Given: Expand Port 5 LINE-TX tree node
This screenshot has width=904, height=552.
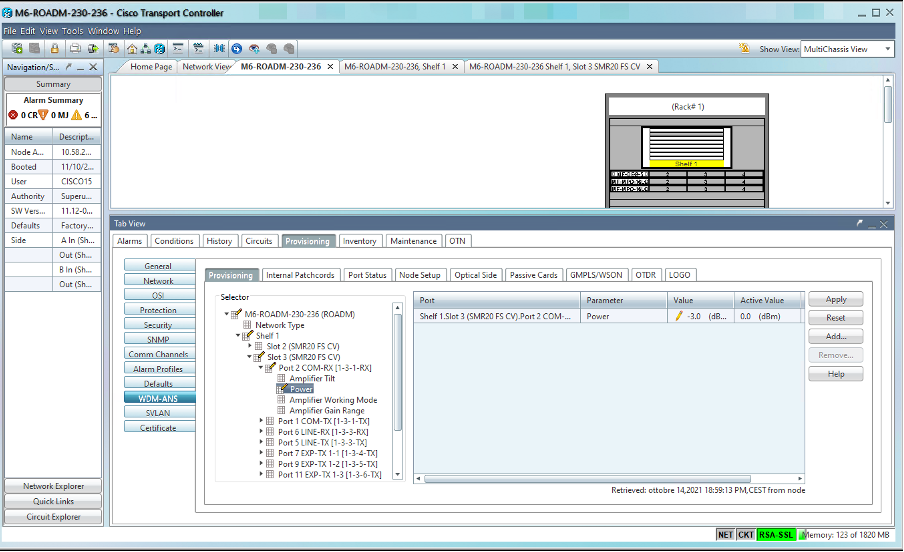Looking at the screenshot, I should (x=261, y=442).
